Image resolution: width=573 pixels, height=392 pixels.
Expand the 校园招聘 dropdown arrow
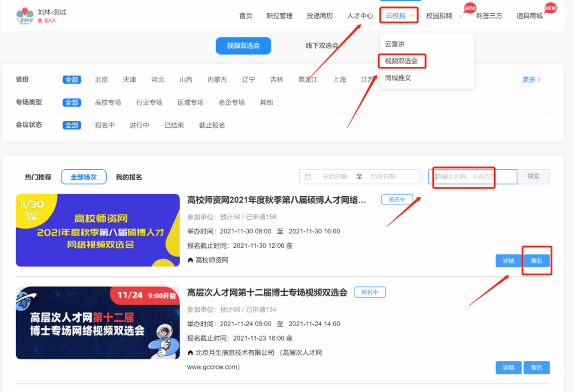click(x=461, y=16)
